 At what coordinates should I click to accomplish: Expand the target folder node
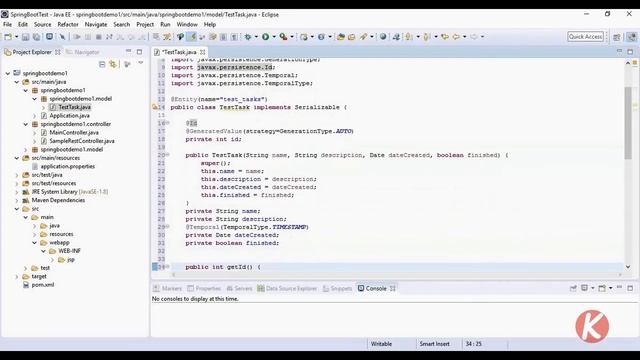[17, 276]
